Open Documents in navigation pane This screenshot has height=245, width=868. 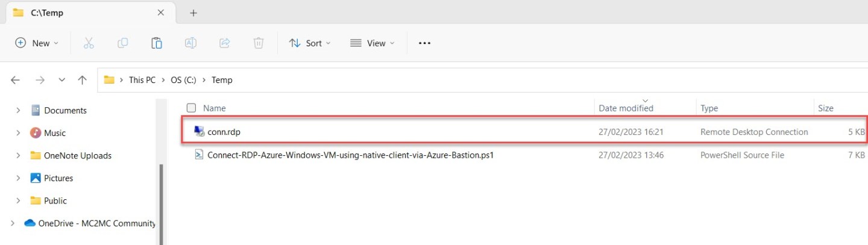click(65, 111)
